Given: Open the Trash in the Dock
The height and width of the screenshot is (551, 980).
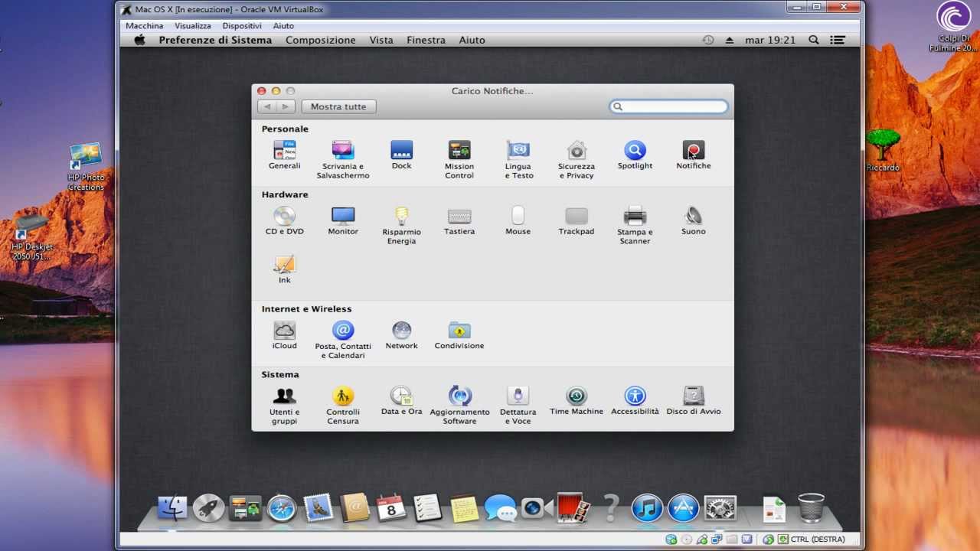Looking at the screenshot, I should 811,507.
